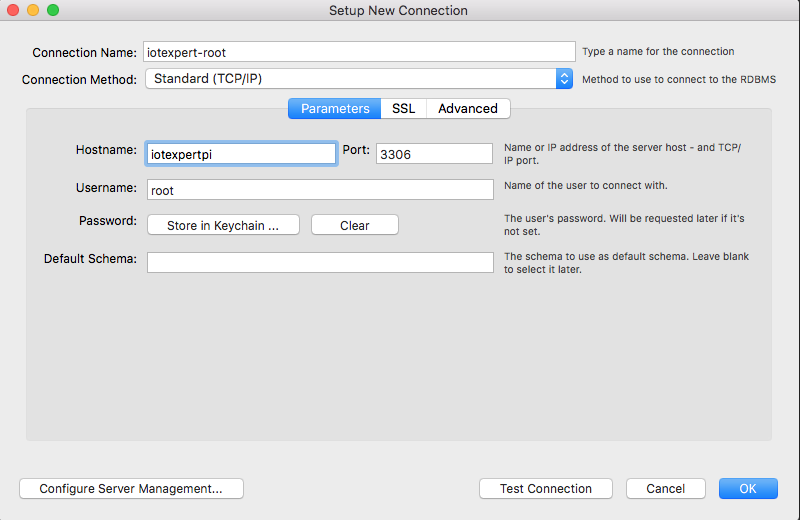The width and height of the screenshot is (800, 520).
Task: Click the blue arrows of Connection Method
Action: click(564, 79)
